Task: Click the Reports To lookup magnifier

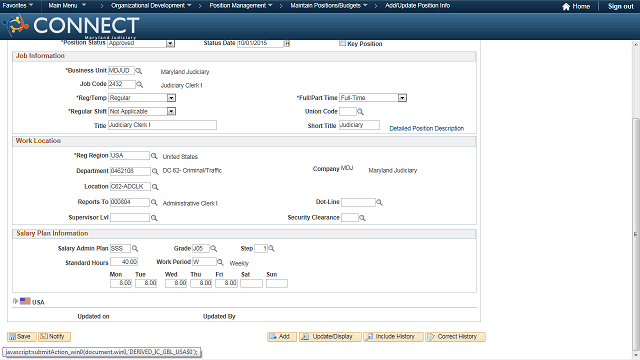Action: coord(154,202)
